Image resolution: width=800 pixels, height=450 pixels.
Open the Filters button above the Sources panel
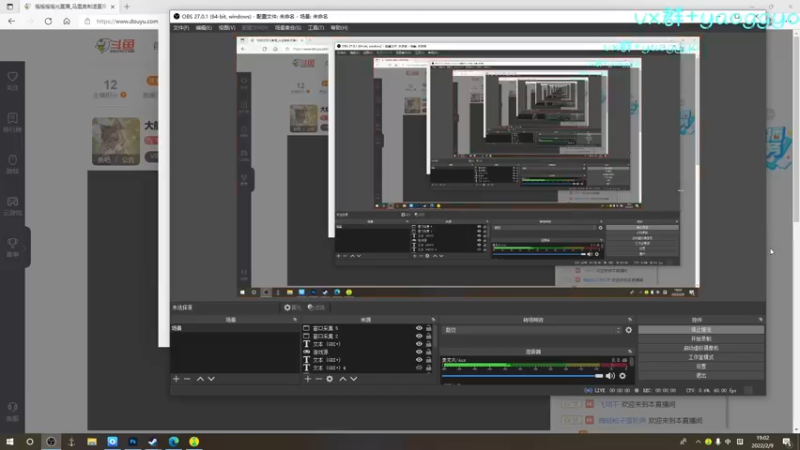[316, 308]
